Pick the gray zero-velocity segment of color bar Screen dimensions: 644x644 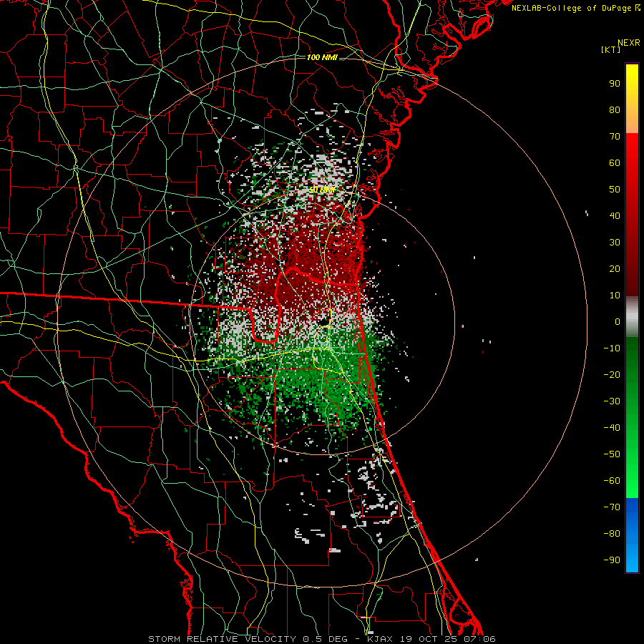[x=632, y=317]
